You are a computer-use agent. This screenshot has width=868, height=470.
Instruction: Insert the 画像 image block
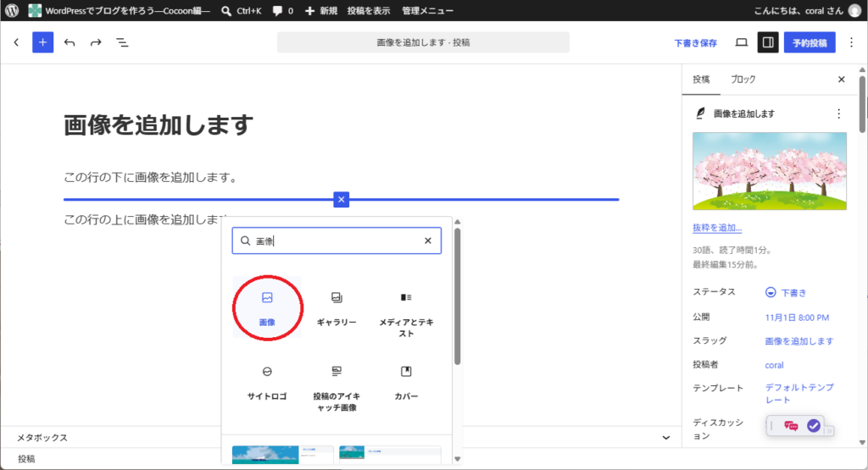pyautogui.click(x=267, y=308)
